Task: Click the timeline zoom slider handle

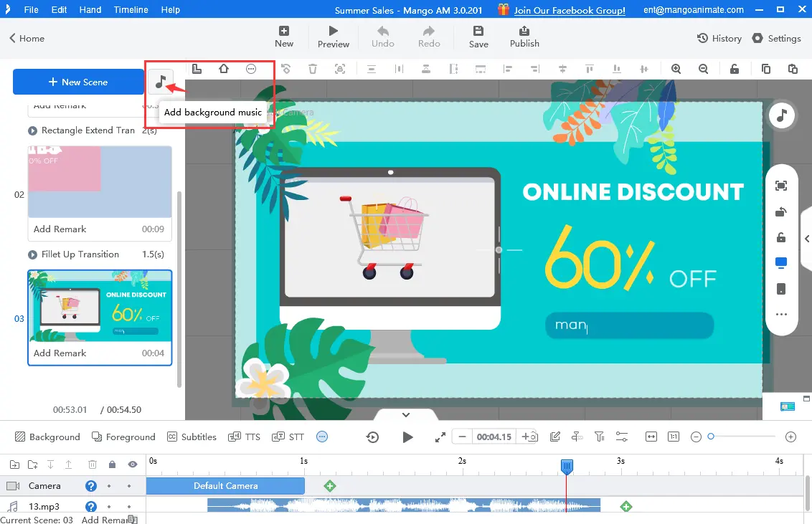Action: pos(711,437)
